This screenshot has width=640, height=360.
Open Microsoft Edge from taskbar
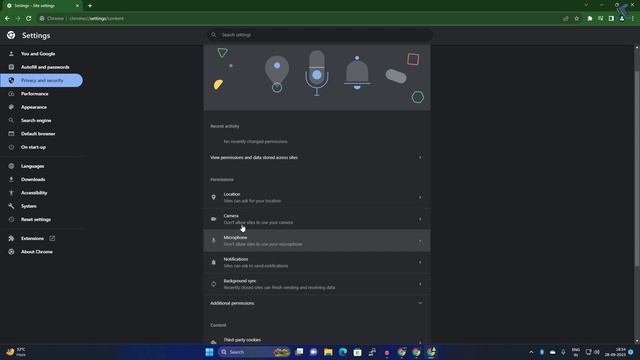coord(343,352)
